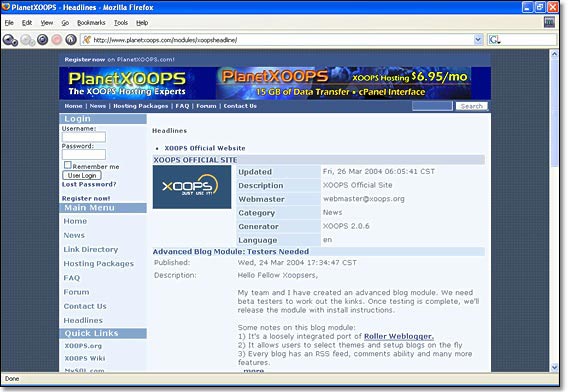Click the Forward navigation arrow icon
Image resolution: width=570 pixels, height=392 pixels.
[x=27, y=40]
